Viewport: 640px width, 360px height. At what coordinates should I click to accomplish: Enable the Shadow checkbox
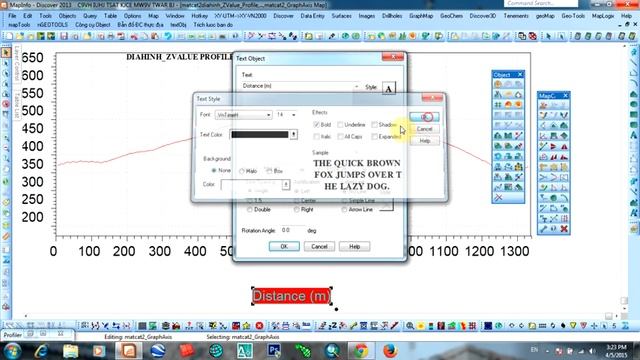click(x=374, y=124)
